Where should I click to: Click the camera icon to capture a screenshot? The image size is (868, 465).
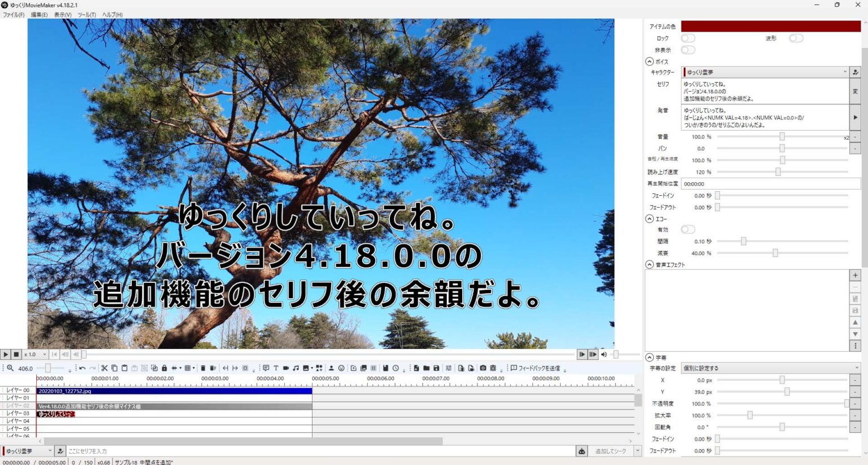[482, 368]
